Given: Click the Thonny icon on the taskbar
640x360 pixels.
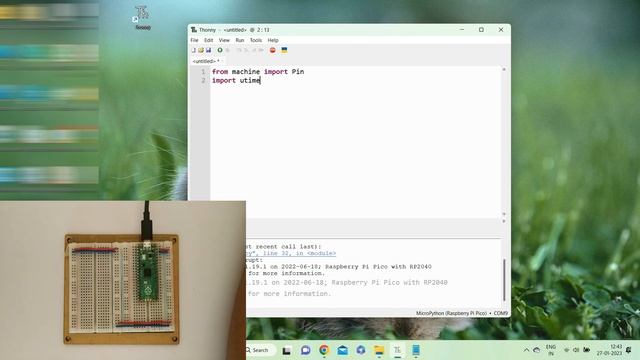Looking at the screenshot, I should coord(397,350).
